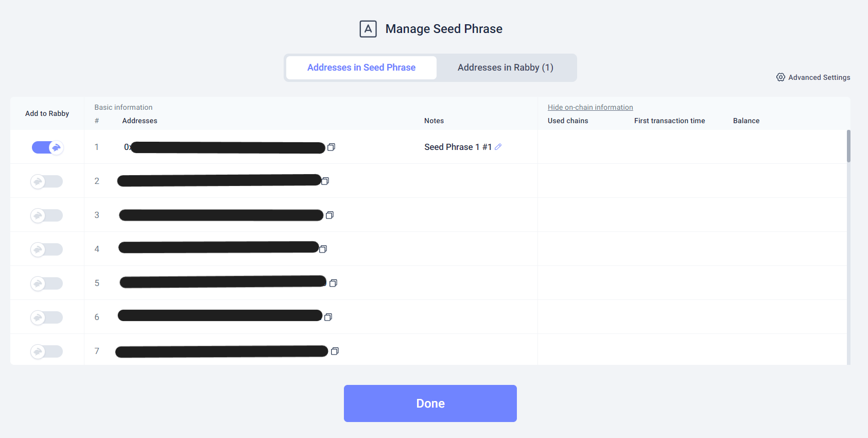Copy address in row 4

[323, 249]
